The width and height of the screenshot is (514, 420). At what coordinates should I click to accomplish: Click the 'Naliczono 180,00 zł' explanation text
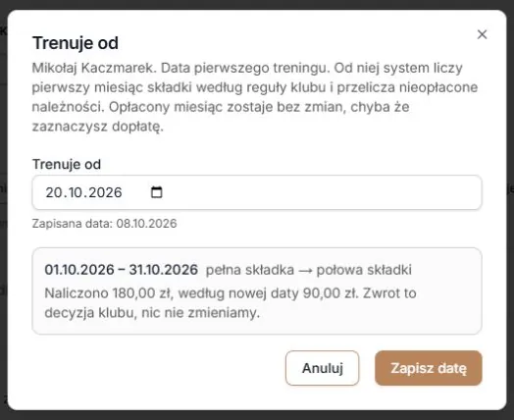tap(231, 302)
